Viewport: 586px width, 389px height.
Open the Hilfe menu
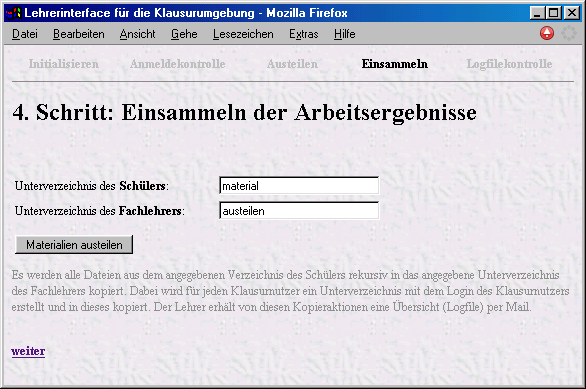coord(344,34)
